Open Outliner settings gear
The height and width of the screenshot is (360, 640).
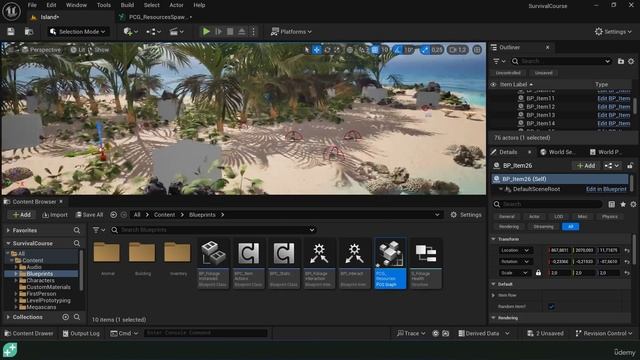tap(631, 61)
